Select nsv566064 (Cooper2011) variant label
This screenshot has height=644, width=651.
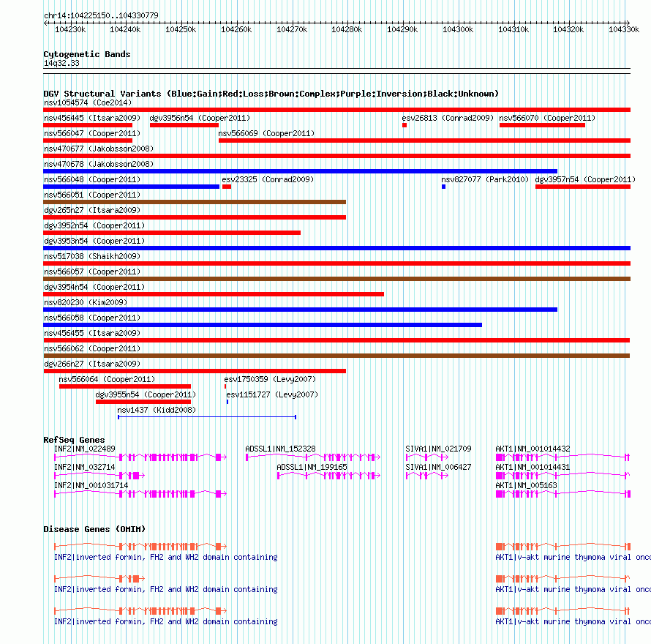point(107,379)
